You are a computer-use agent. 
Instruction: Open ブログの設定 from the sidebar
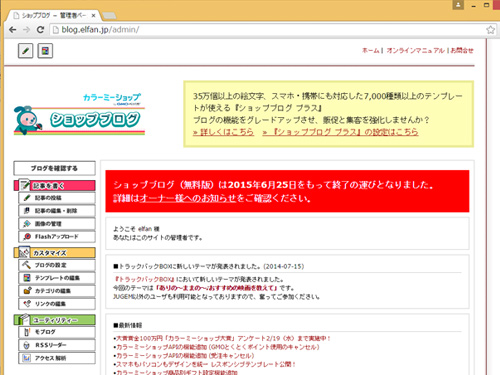(57, 265)
